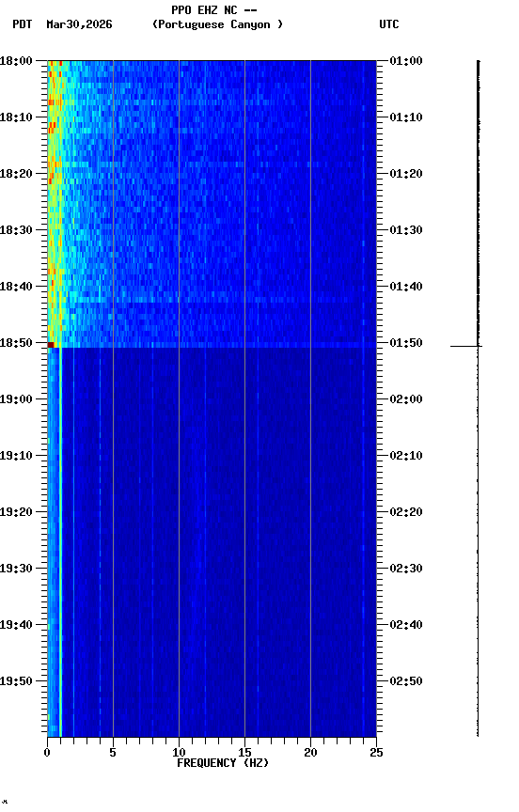The image size is (519, 812).
Task: Click the '18:10' PDT time label
Action: tap(16, 117)
